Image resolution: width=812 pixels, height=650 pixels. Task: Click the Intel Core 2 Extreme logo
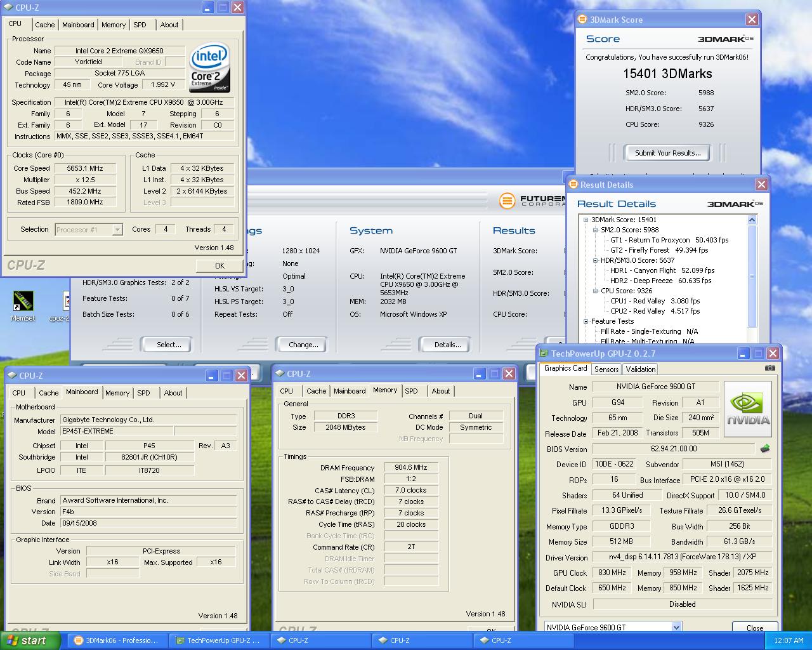click(x=209, y=67)
